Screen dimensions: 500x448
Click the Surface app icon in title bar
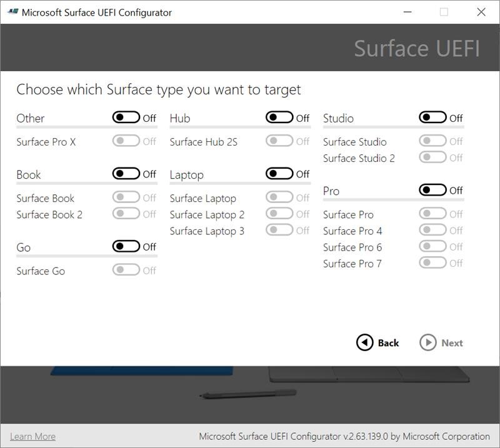tap(12, 12)
